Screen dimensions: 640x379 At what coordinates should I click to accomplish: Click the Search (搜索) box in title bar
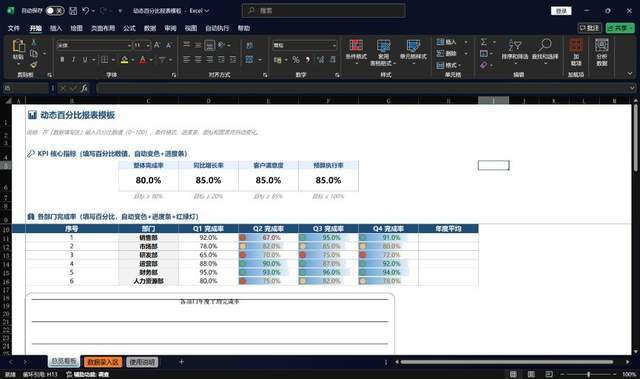[x=324, y=11]
